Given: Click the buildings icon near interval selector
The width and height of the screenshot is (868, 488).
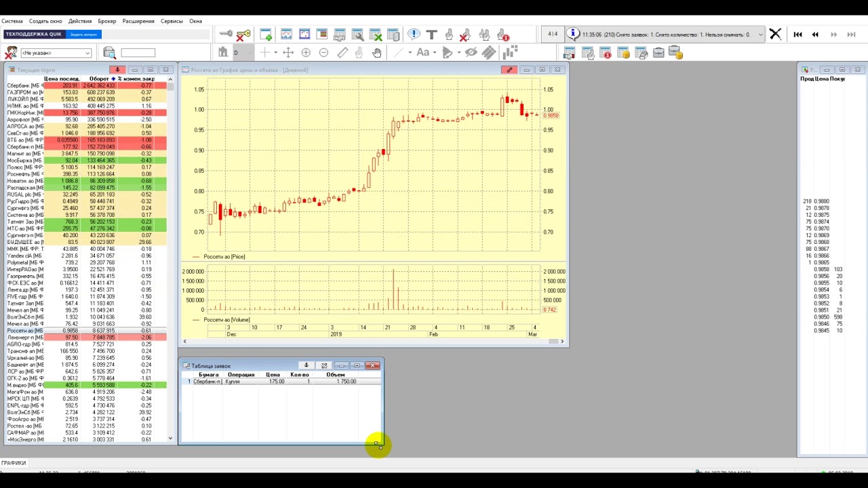Looking at the screenshot, I should [x=223, y=53].
